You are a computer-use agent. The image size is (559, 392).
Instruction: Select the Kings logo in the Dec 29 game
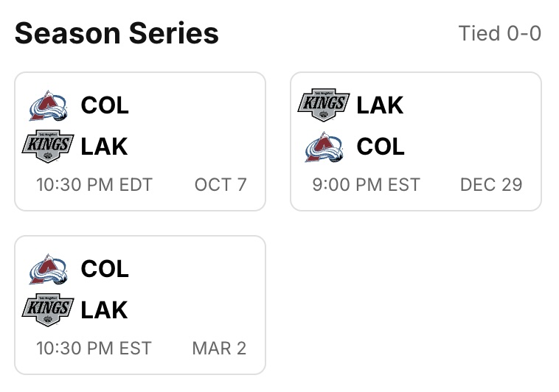pyautogui.click(x=324, y=105)
